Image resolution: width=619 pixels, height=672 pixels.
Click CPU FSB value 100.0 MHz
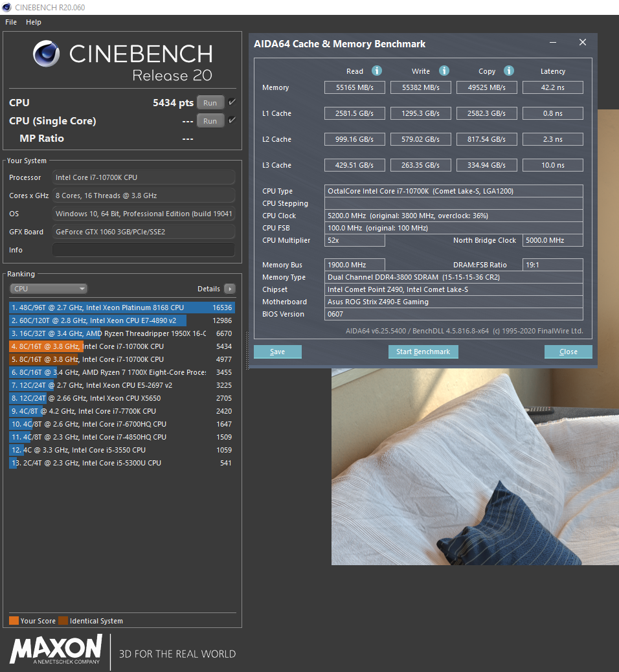[x=453, y=228]
